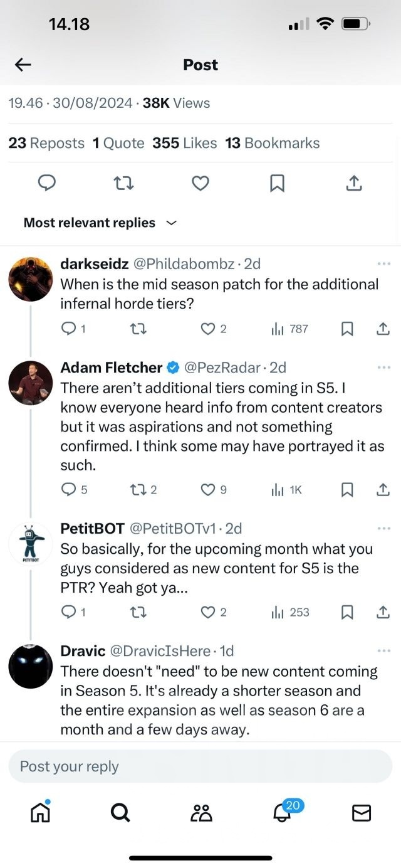401x868 pixels.
Task: Open Adam Fletcher's profile picture
Action: tap(31, 383)
